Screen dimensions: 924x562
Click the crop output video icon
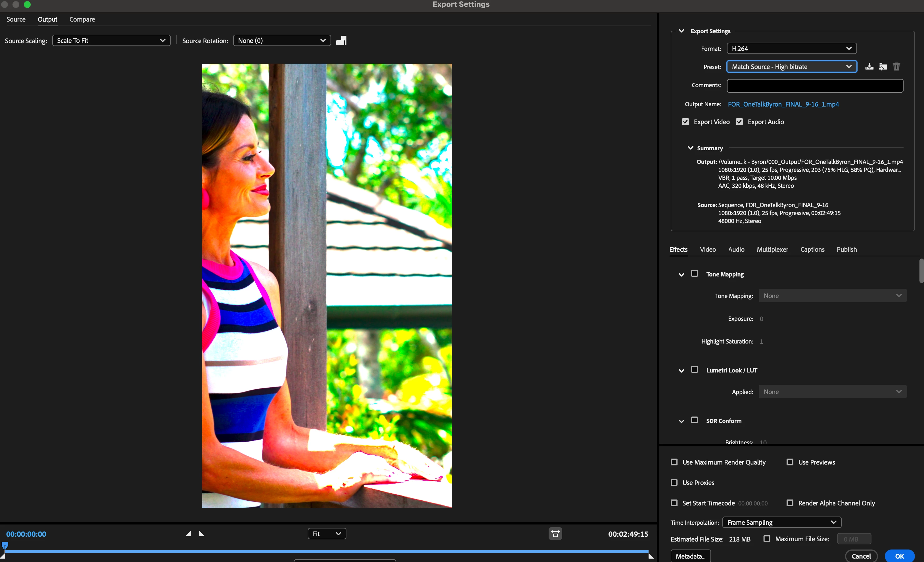click(x=341, y=41)
